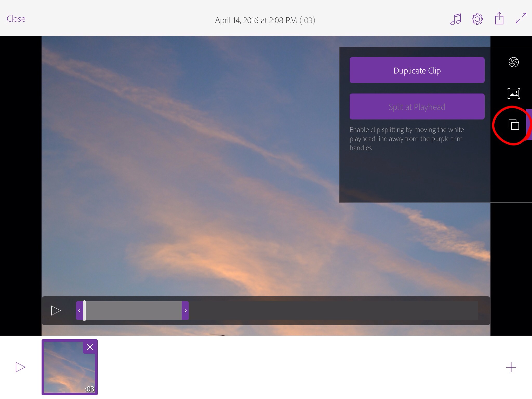Enter fullscreen with the expand arrows icon
Viewport: 532px width, 399px height.
point(521,18)
